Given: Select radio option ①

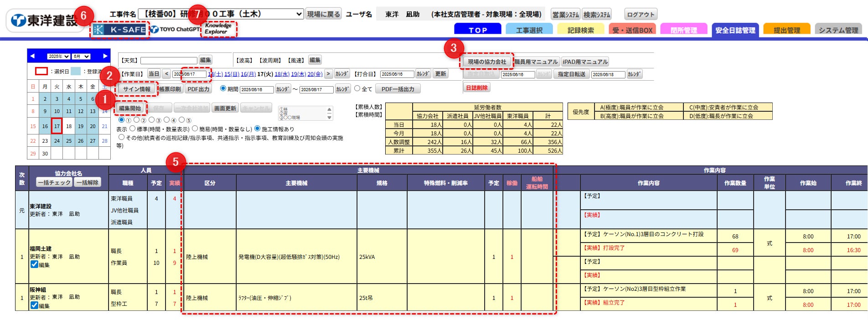Looking at the screenshot, I should [121, 120].
